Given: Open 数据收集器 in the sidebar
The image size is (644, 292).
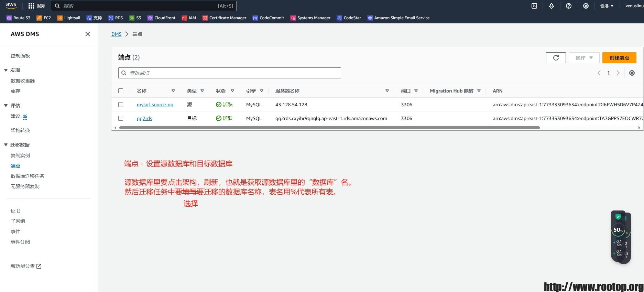Looking at the screenshot, I should pyautogui.click(x=23, y=81).
